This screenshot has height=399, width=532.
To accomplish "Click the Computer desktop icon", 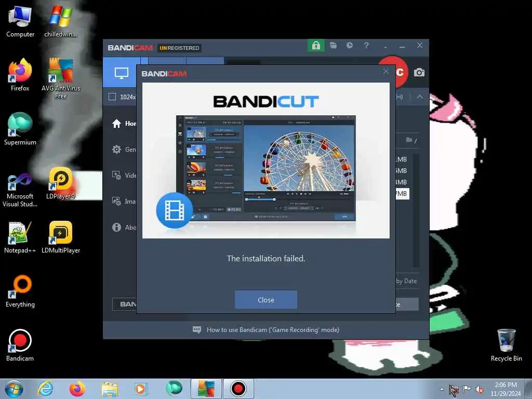I will click(20, 22).
